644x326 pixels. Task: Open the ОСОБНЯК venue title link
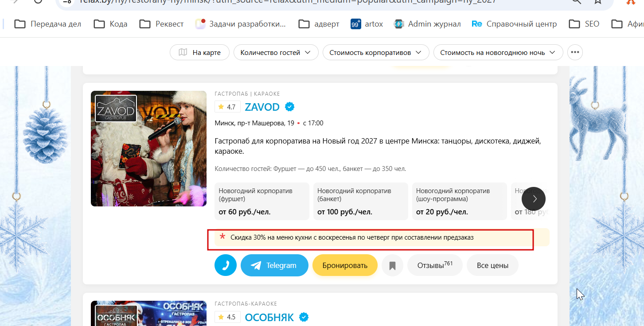[269, 317]
